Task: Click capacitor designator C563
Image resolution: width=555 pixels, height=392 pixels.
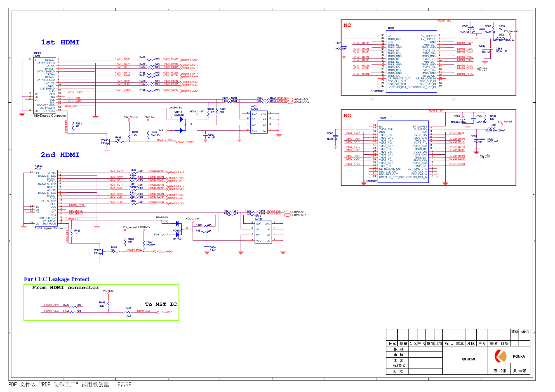Action: 465,26
